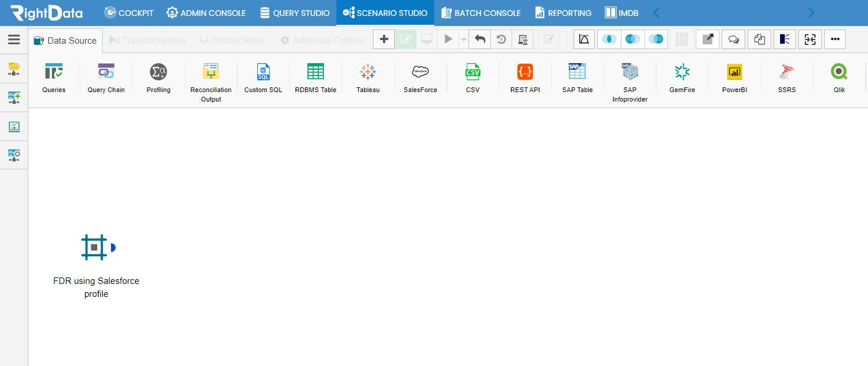The width and height of the screenshot is (868, 366).
Task: Show next modules with right chevron
Action: click(x=811, y=12)
